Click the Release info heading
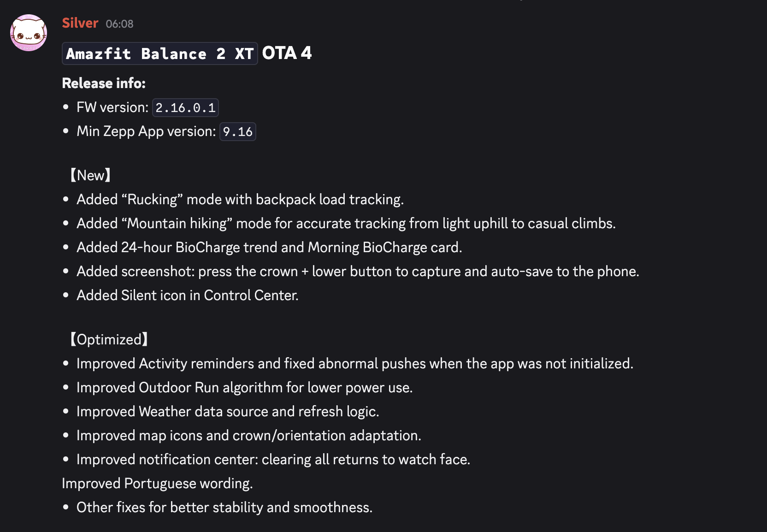 pyautogui.click(x=104, y=83)
